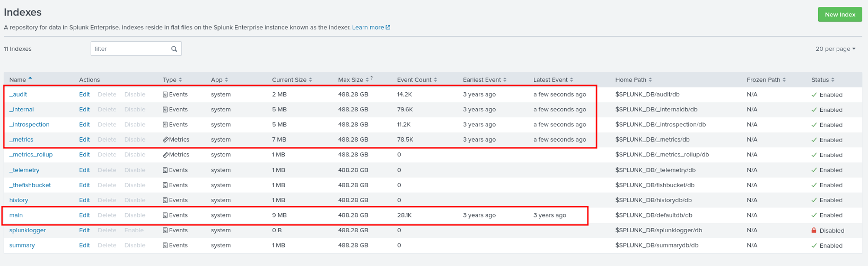
Task: Open the _introspection index link
Action: (30, 124)
